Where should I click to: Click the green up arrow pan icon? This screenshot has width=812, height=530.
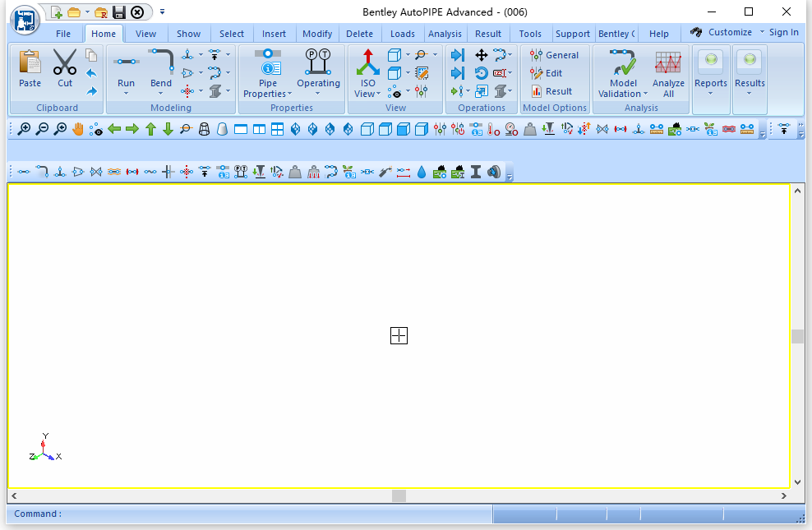(150, 129)
